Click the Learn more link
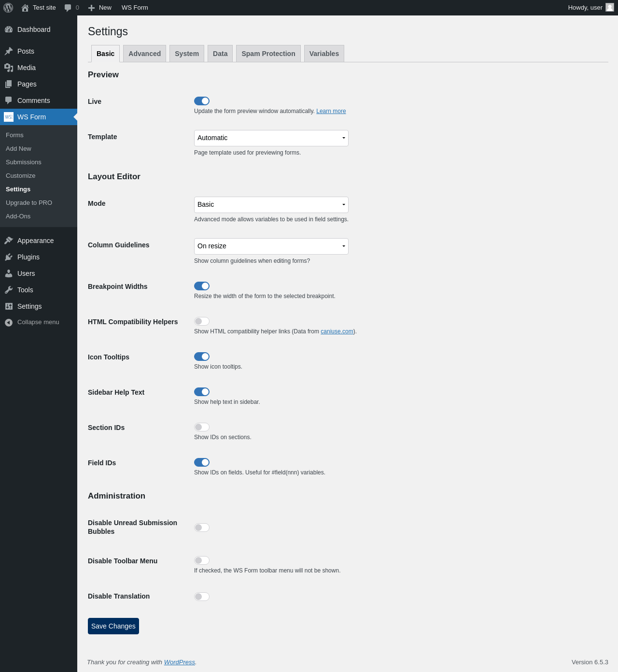618x672 pixels. pyautogui.click(x=331, y=111)
